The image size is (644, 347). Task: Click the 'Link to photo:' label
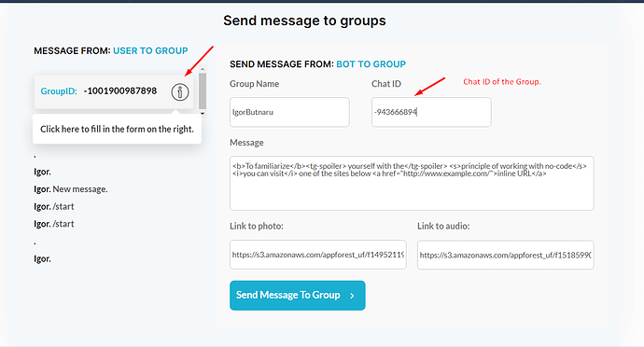tap(257, 227)
